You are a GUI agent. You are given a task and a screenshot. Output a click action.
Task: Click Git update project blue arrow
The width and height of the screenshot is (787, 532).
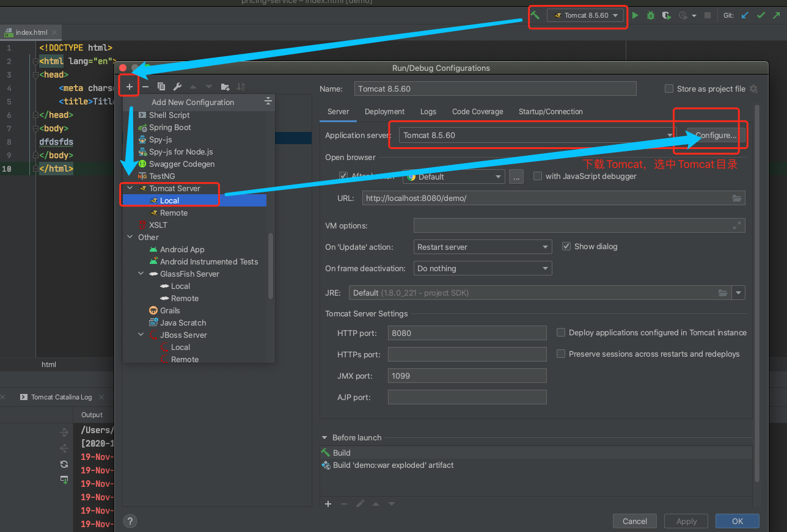(x=745, y=15)
